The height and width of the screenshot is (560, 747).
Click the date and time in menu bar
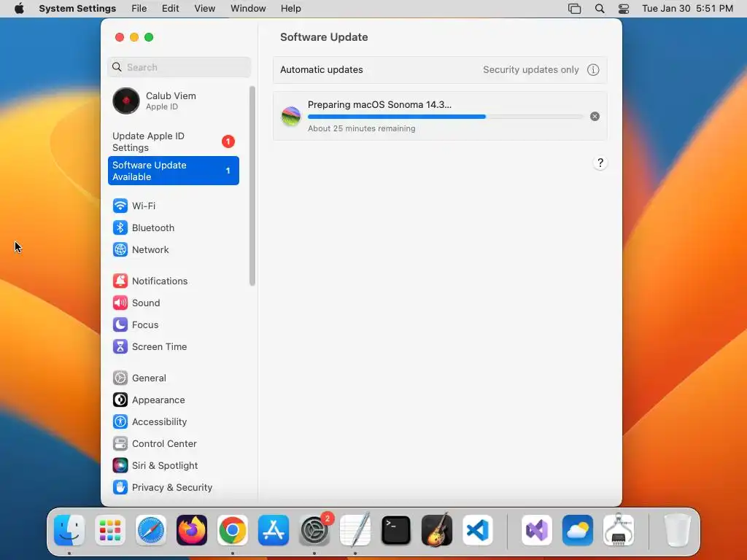tap(687, 9)
